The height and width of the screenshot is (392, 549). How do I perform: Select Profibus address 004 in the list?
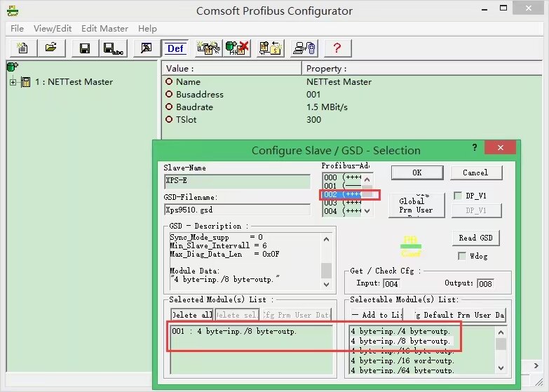(341, 211)
